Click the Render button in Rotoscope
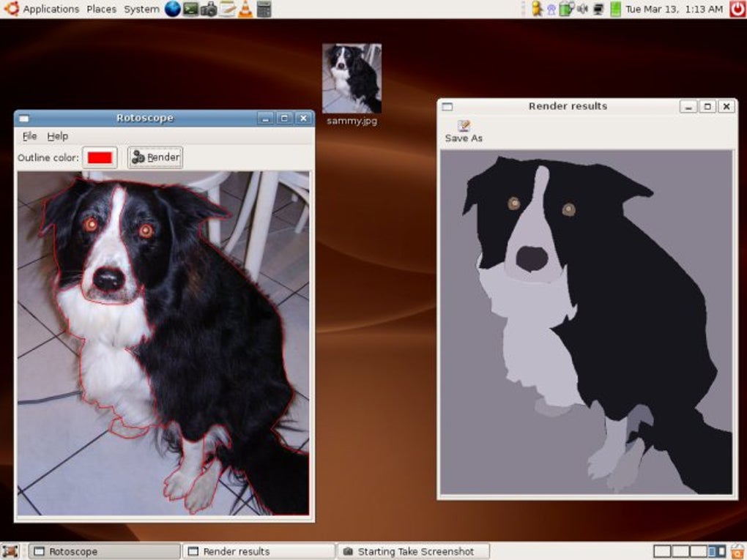Viewport: 747px width, 560px height. [155, 157]
